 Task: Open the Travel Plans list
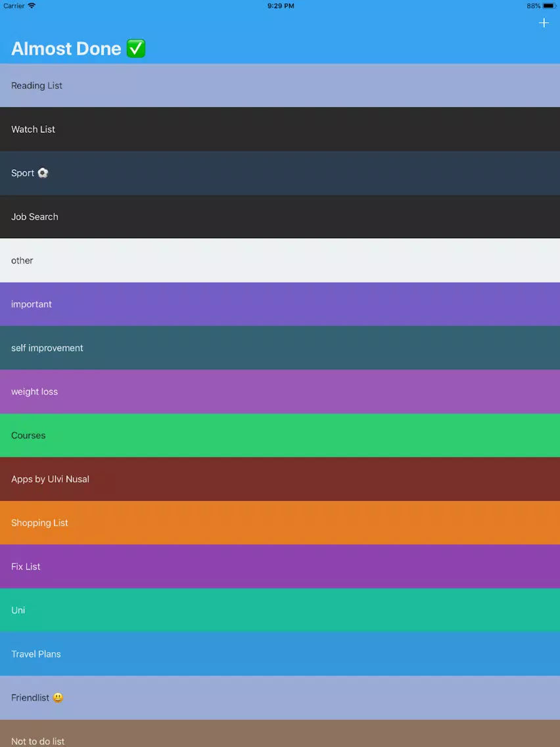[280, 654]
